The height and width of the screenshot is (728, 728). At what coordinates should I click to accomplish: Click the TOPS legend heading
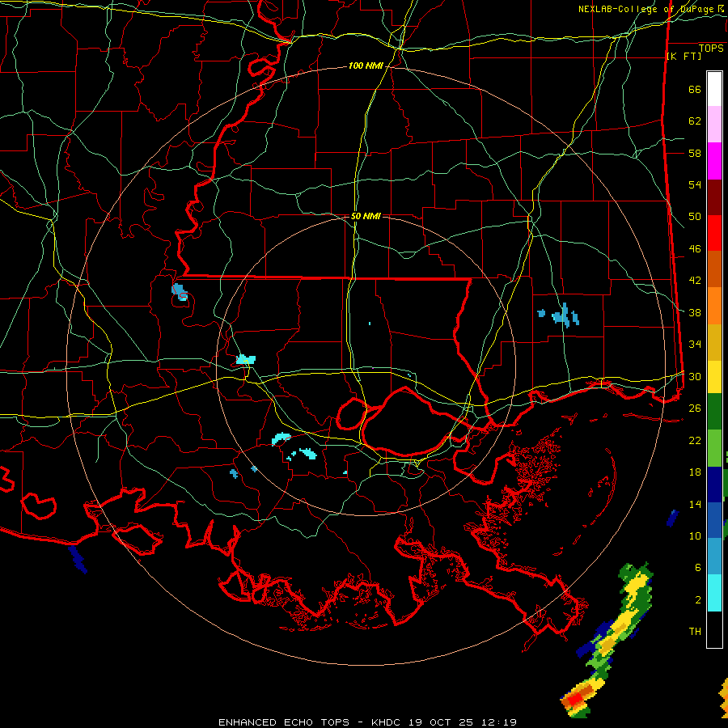coord(711,49)
